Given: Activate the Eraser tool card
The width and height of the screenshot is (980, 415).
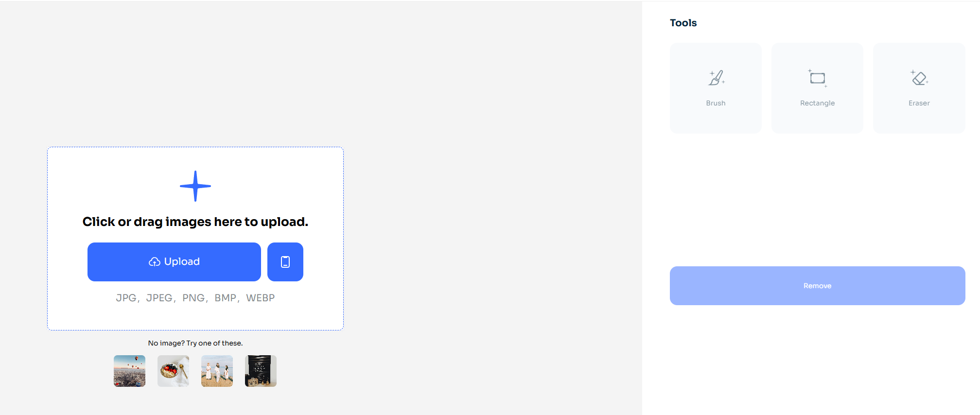Looking at the screenshot, I should coord(918,88).
